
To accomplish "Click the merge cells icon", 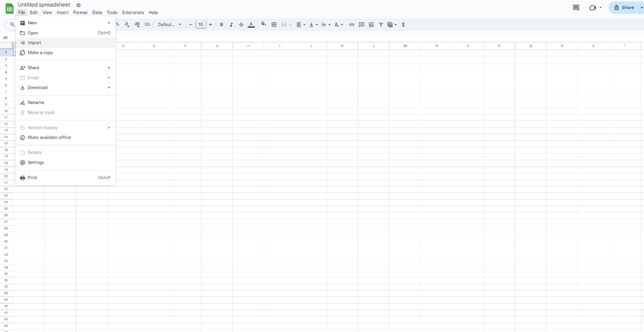I will tap(284, 25).
